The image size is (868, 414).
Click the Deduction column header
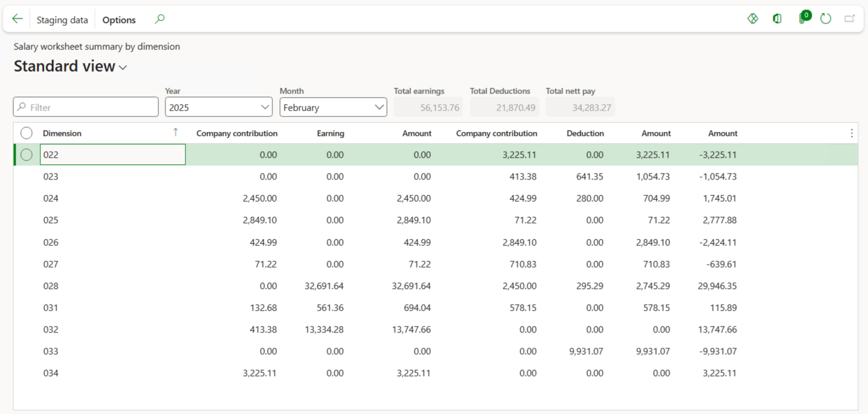pos(585,133)
